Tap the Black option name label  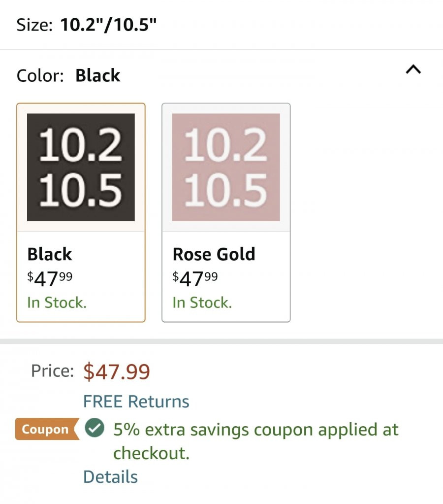[x=50, y=254]
